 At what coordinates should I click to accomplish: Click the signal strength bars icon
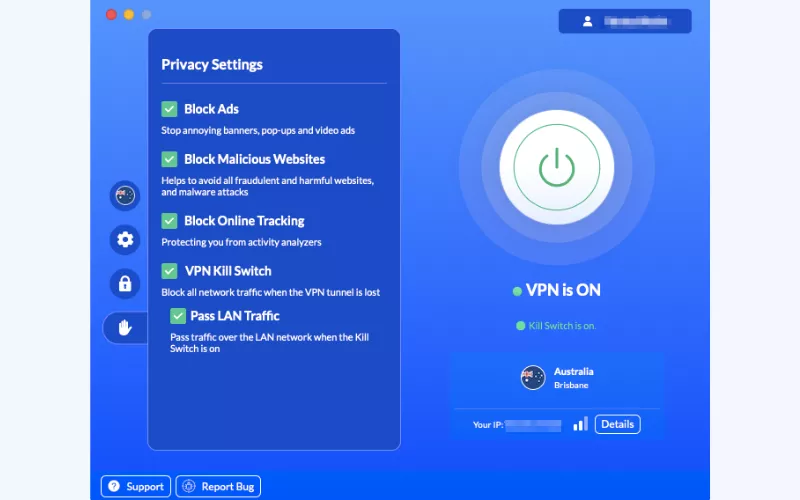(x=581, y=424)
